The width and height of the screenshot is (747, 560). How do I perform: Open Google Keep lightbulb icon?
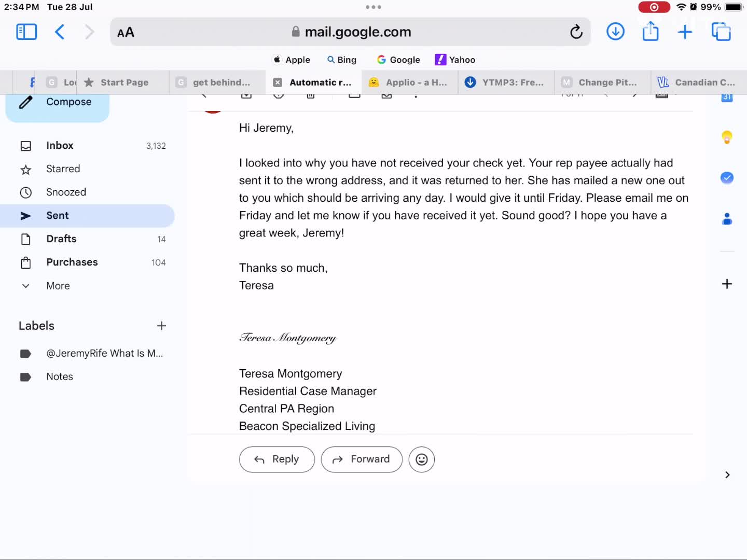point(727,137)
